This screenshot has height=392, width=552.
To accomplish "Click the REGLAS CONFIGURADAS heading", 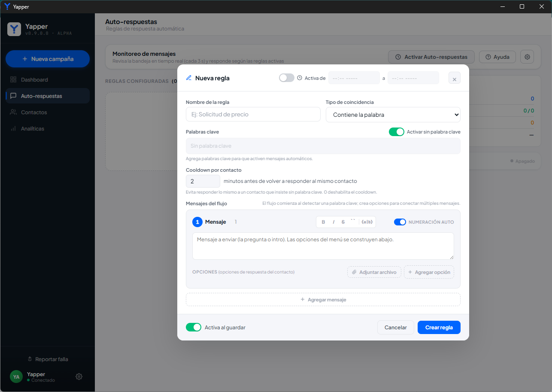I will pyautogui.click(x=137, y=81).
